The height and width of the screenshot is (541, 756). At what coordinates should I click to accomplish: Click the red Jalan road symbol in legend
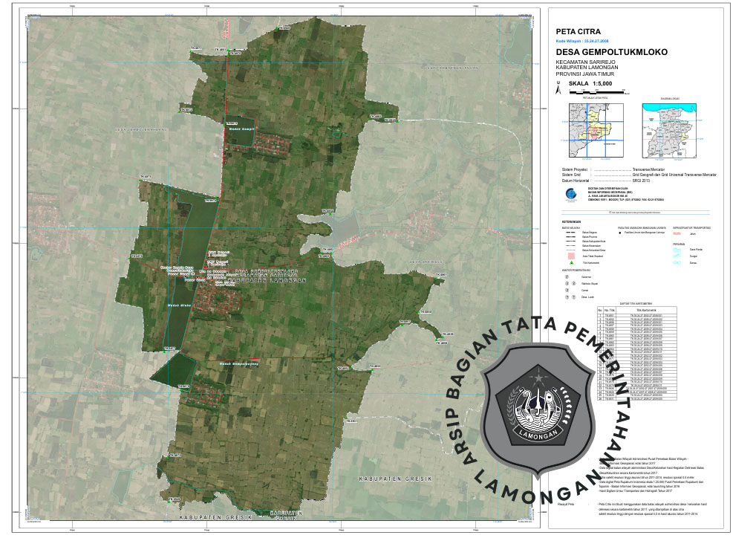pos(676,233)
